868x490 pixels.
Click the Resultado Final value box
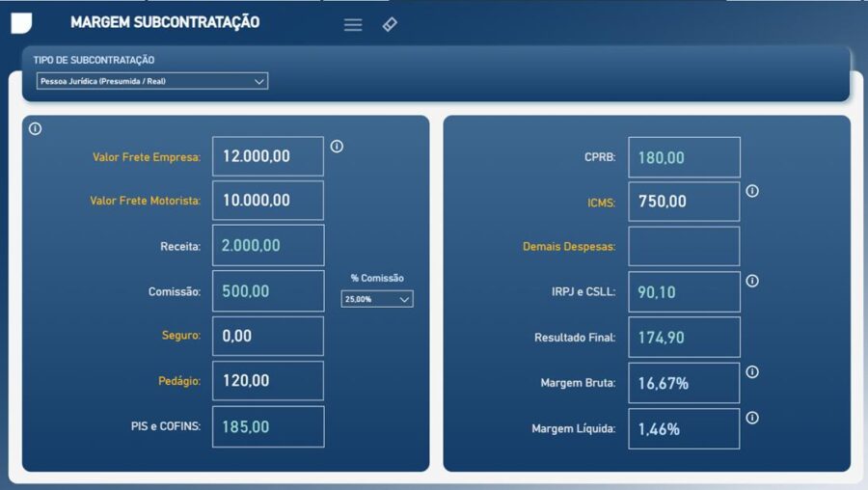(x=684, y=338)
